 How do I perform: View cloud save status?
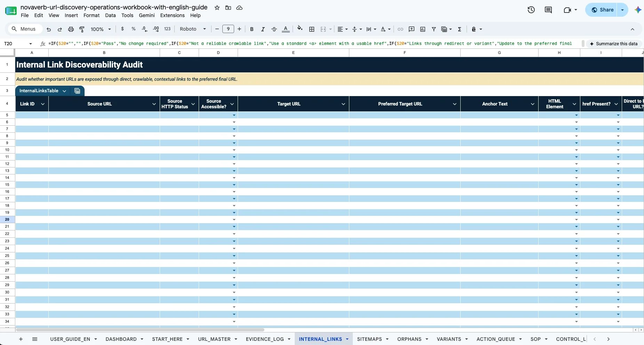pyautogui.click(x=239, y=8)
